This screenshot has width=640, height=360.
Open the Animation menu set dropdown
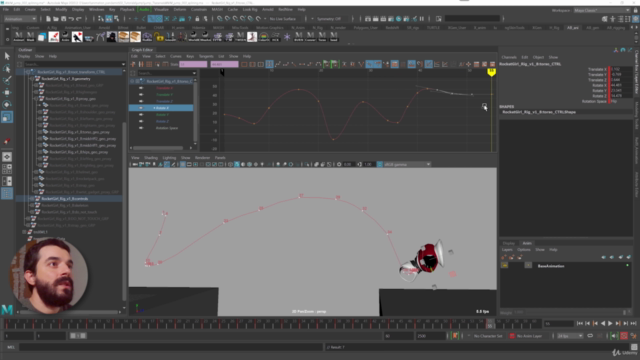tap(20, 19)
